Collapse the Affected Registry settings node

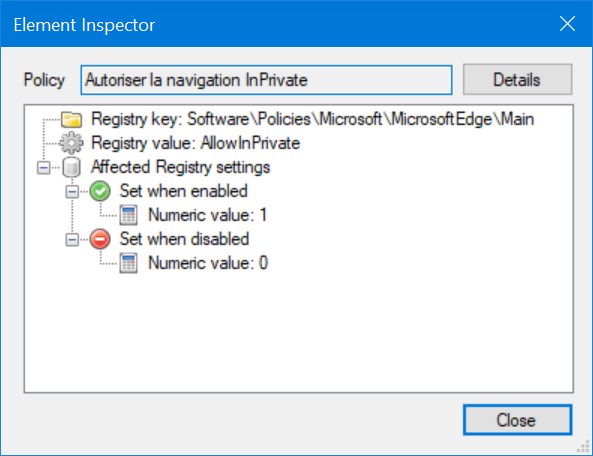[x=43, y=168]
